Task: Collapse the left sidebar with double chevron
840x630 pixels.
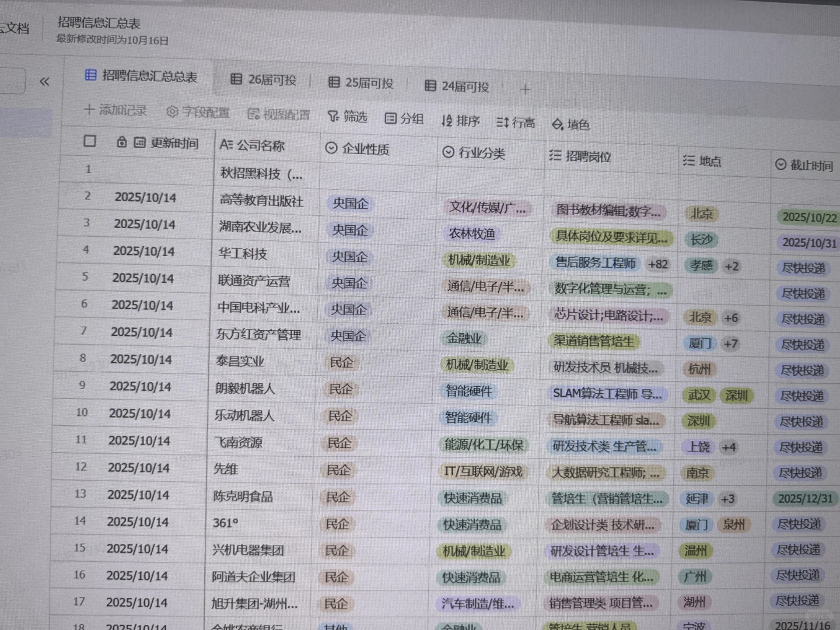Action: (x=45, y=82)
